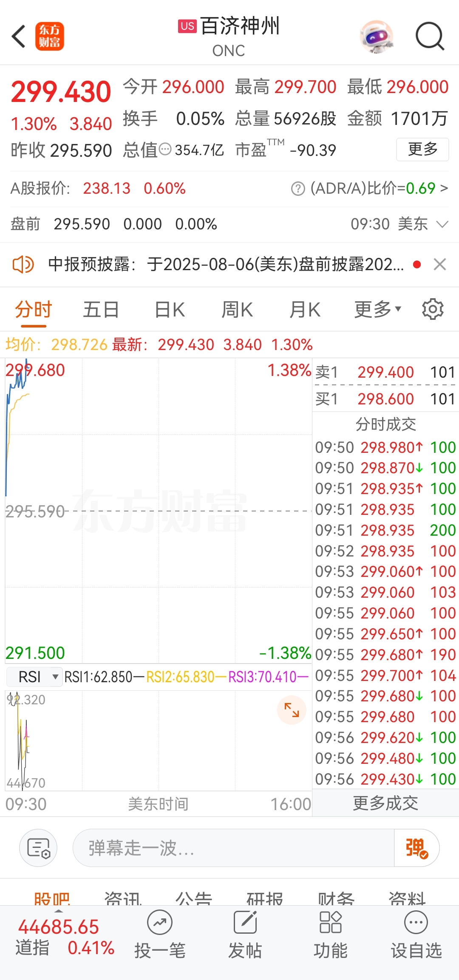The height and width of the screenshot is (980, 459).
Task: Open the 更多 chart period dropdown
Action: [378, 309]
